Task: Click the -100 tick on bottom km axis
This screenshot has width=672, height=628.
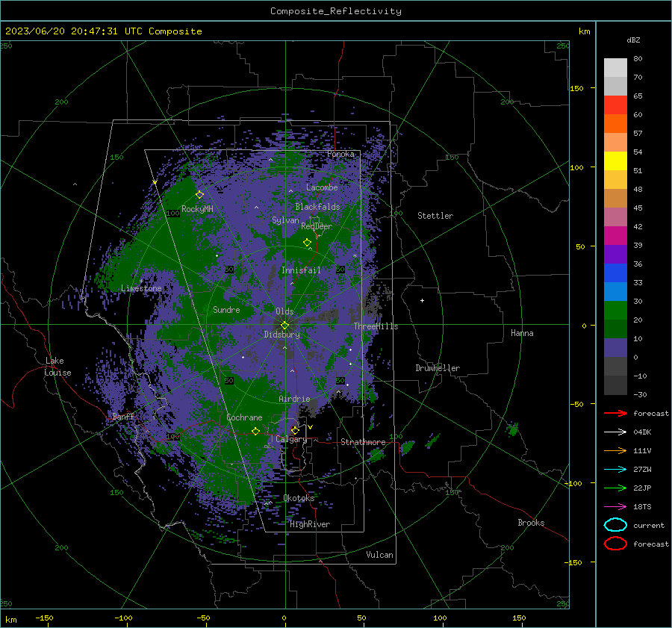Action: coord(123,618)
